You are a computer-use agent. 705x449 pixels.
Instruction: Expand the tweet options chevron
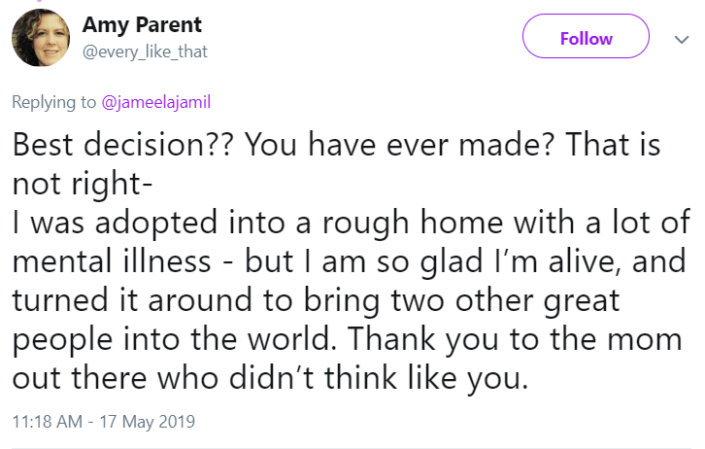click(681, 39)
